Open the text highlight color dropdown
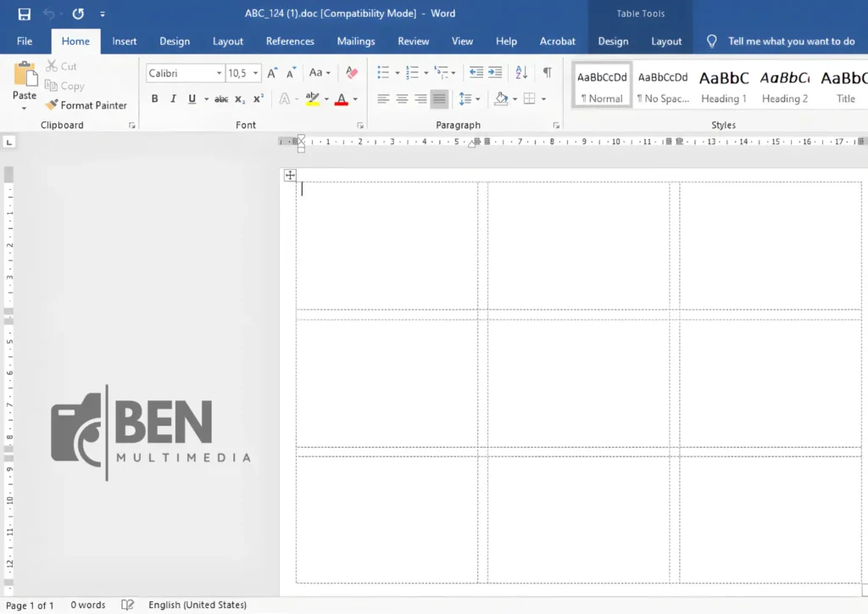 point(326,98)
